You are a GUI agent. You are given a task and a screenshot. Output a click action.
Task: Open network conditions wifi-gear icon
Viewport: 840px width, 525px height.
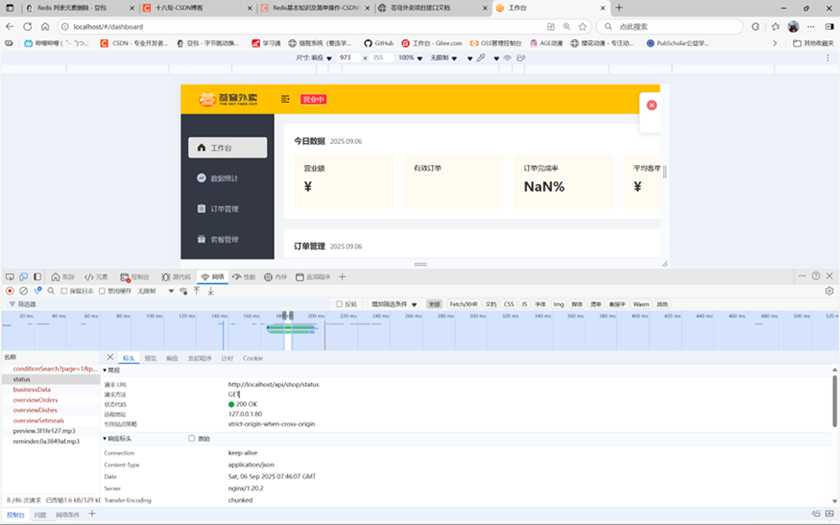coord(183,291)
